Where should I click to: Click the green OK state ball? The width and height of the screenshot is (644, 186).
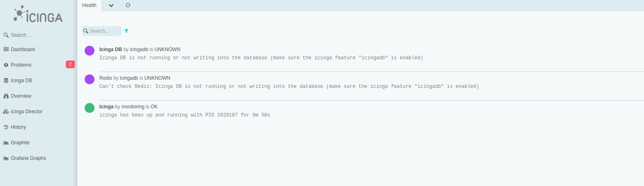(x=90, y=108)
